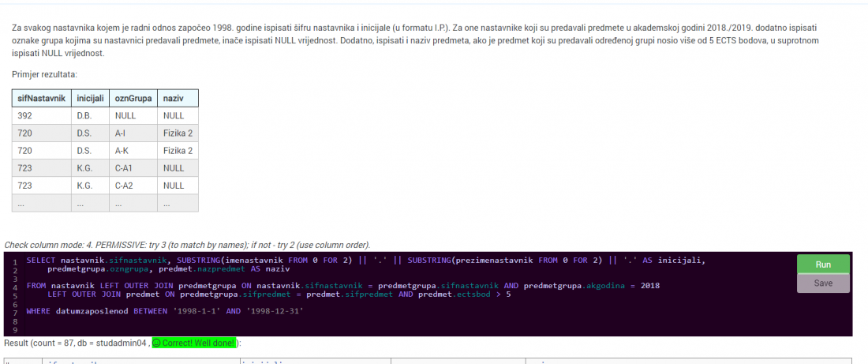Run the SQL query with the green Run button
Viewport: 868px width, 364px height.
tap(823, 265)
